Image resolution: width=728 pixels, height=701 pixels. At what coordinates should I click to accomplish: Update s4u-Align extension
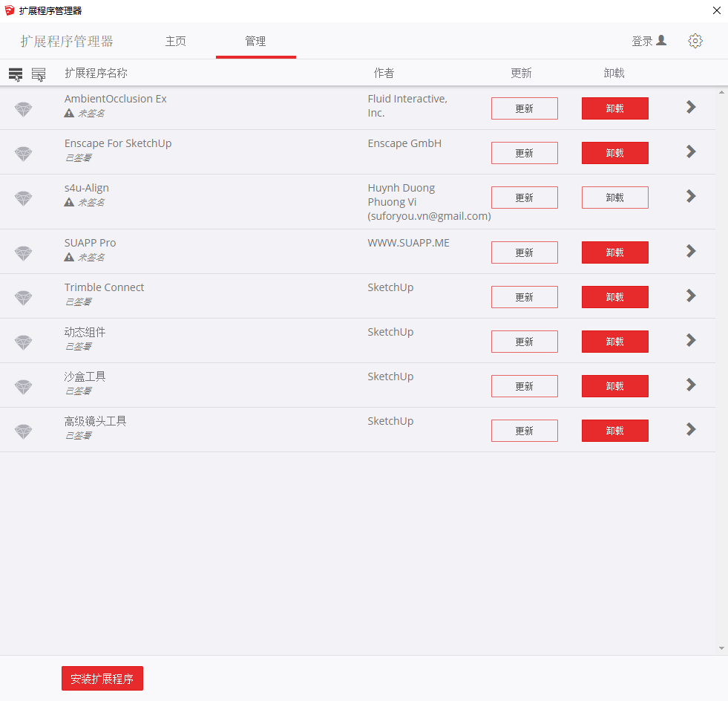click(524, 198)
